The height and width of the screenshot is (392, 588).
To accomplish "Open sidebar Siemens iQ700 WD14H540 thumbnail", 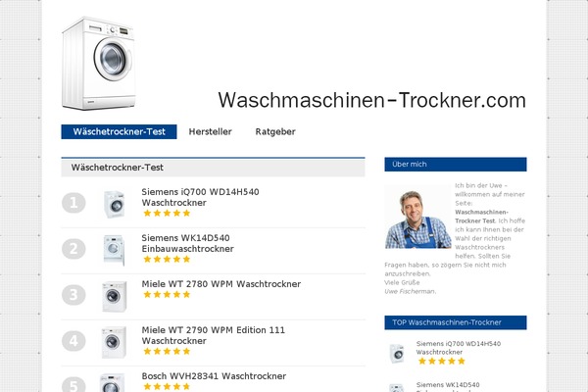I will pos(396,354).
